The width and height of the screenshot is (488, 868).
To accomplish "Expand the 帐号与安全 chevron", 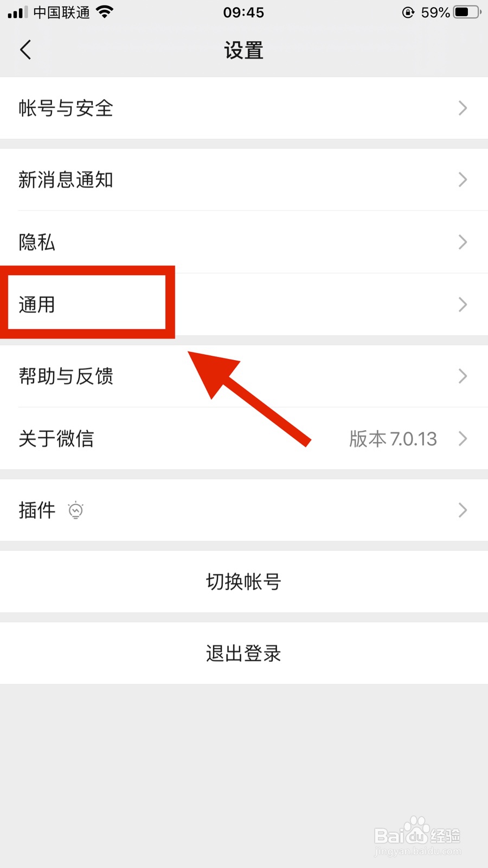I will click(x=463, y=108).
